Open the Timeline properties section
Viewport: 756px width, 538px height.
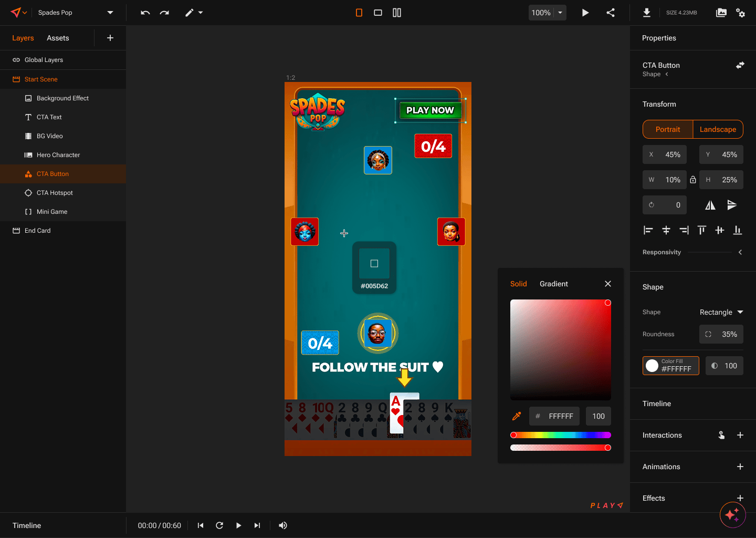[x=693, y=403]
